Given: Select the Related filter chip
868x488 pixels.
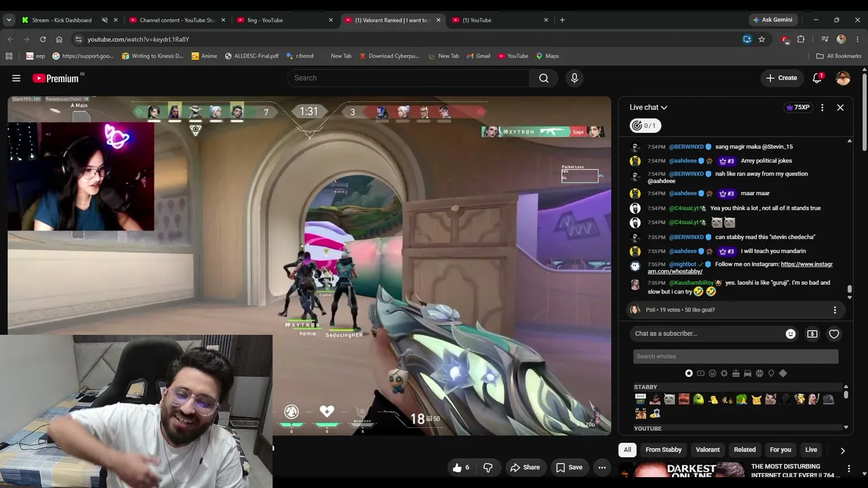Looking at the screenshot, I should (745, 450).
